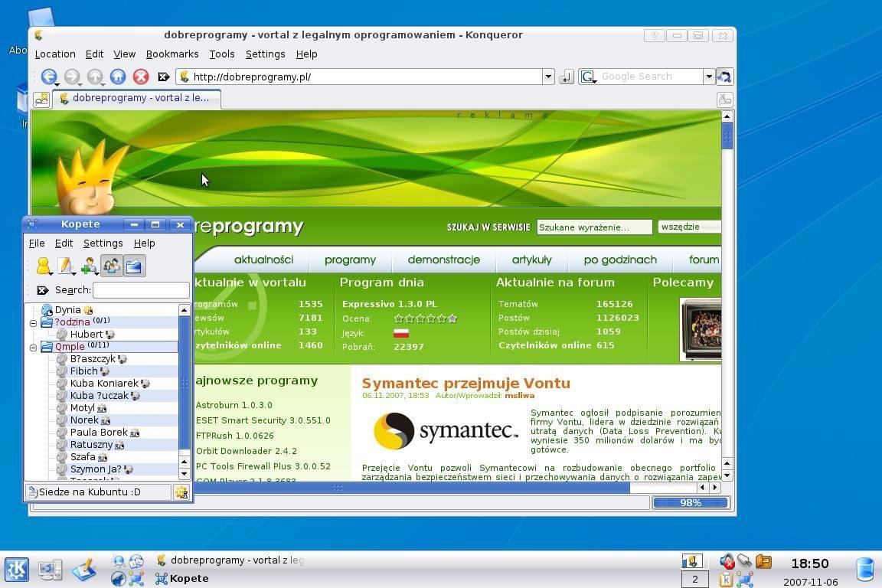Toggle the show offline users button in Kopete
The height and width of the screenshot is (588, 882).
pyautogui.click(x=112, y=266)
